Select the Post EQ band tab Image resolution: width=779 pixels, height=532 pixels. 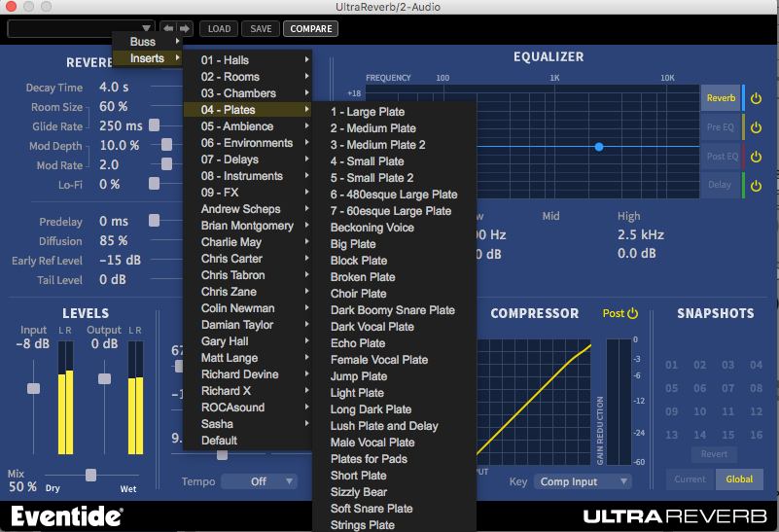click(x=721, y=156)
